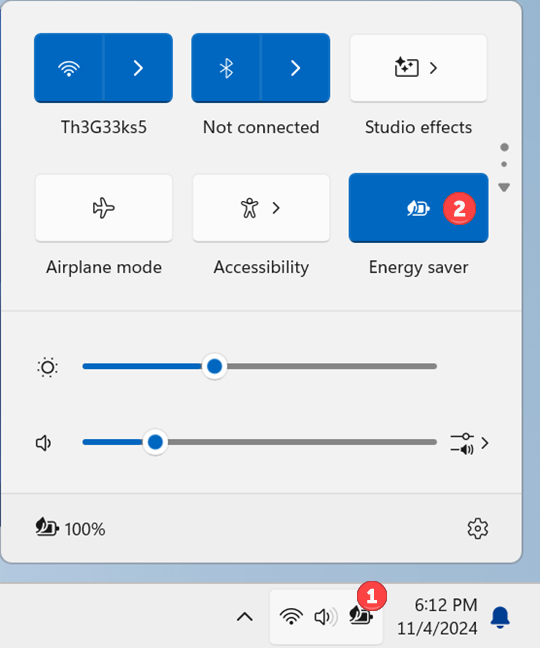Click the Energy saver label

(419, 267)
